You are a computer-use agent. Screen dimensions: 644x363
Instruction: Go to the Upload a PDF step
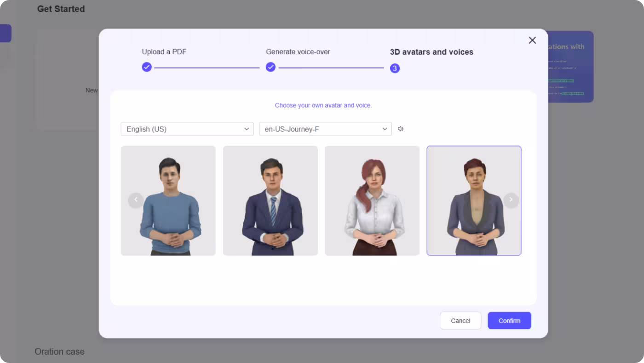(164, 52)
